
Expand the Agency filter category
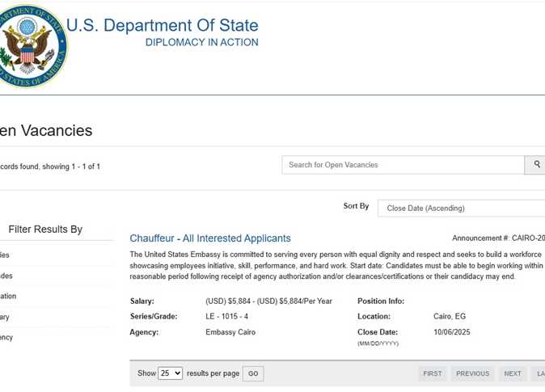tap(6, 337)
